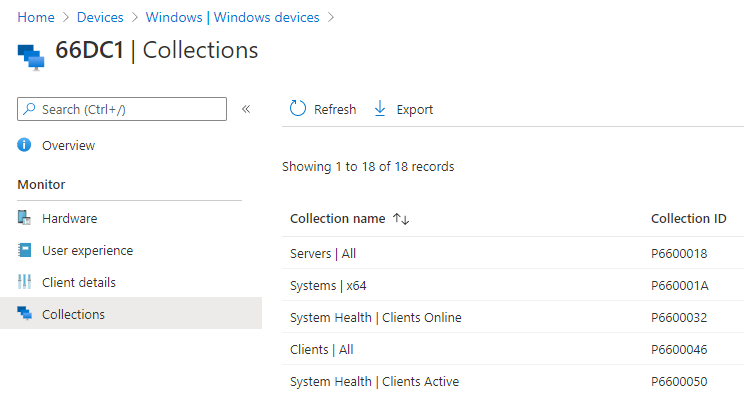Screen dimensions: 744x396
Task: Open the Devices breadcrumb link
Action: click(x=100, y=18)
